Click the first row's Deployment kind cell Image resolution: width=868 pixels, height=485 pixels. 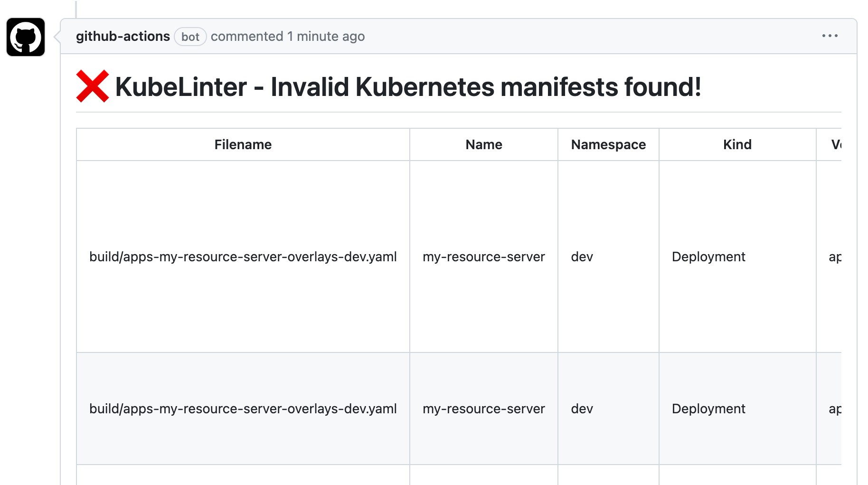click(x=708, y=257)
